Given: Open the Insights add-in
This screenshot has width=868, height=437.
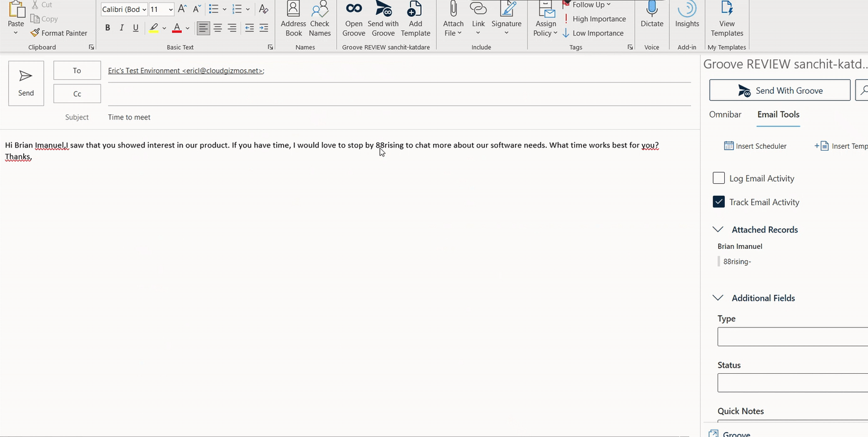Looking at the screenshot, I should tap(687, 15).
